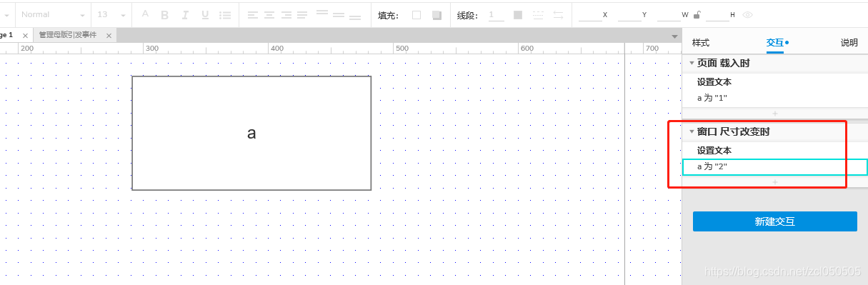The height and width of the screenshot is (285, 868).
Task: Justify the text
Action: [x=302, y=14]
